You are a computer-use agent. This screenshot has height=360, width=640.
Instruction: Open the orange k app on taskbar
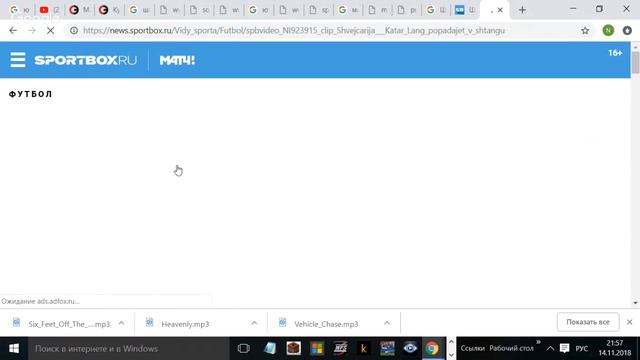363,349
